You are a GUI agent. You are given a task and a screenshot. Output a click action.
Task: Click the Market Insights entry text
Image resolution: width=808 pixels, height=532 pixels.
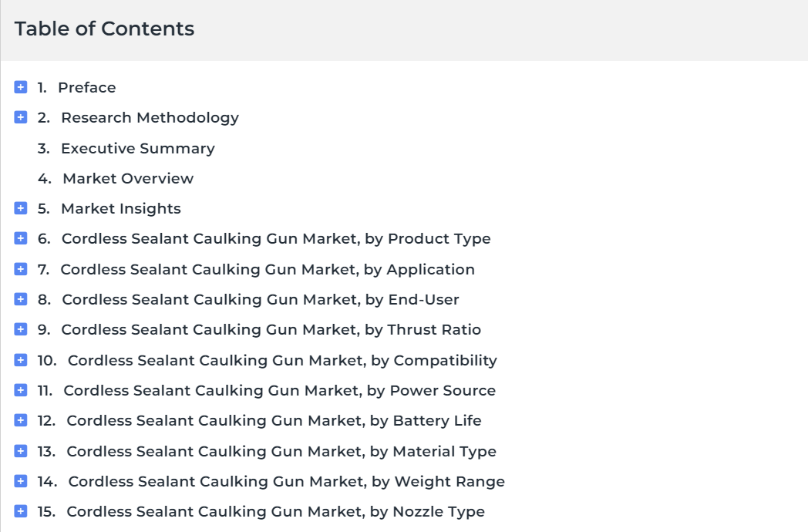(120, 209)
